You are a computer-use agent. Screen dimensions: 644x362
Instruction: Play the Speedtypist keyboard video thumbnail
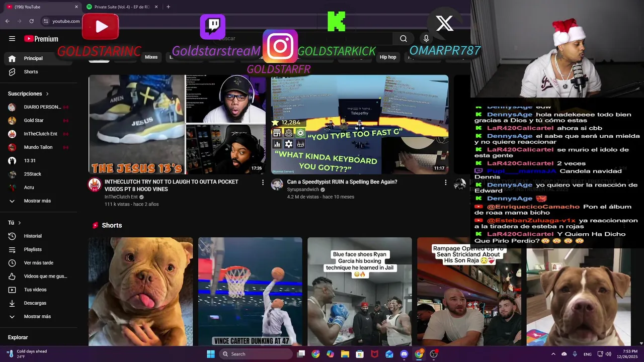click(360, 124)
